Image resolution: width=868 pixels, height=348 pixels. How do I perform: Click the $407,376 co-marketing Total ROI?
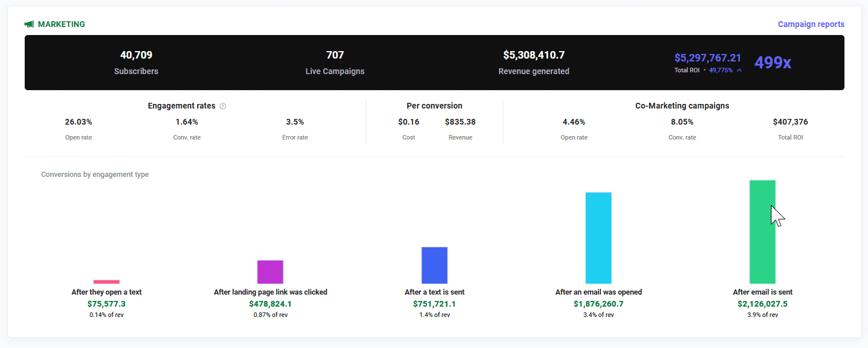790,122
